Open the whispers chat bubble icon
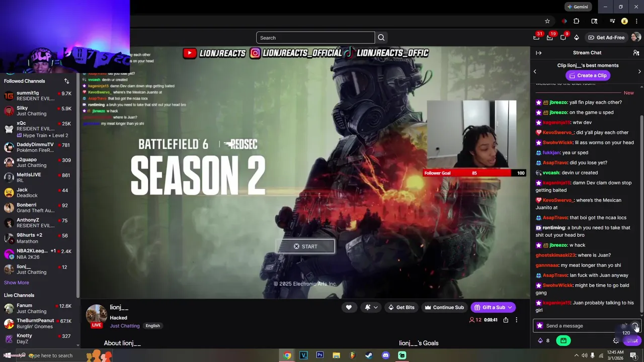 563,38
